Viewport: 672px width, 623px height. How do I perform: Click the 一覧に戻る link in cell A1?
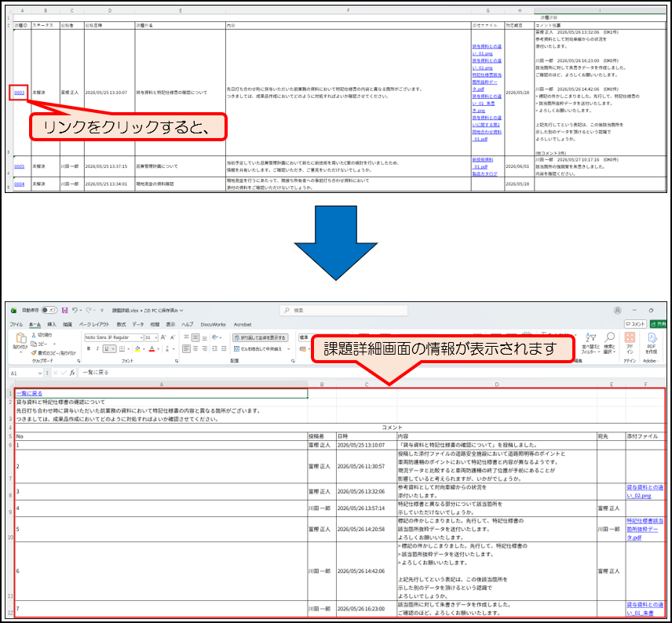coord(29,393)
